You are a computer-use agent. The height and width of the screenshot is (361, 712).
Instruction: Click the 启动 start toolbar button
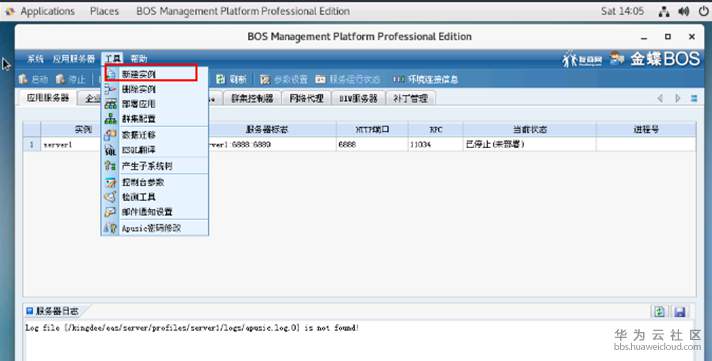point(33,79)
